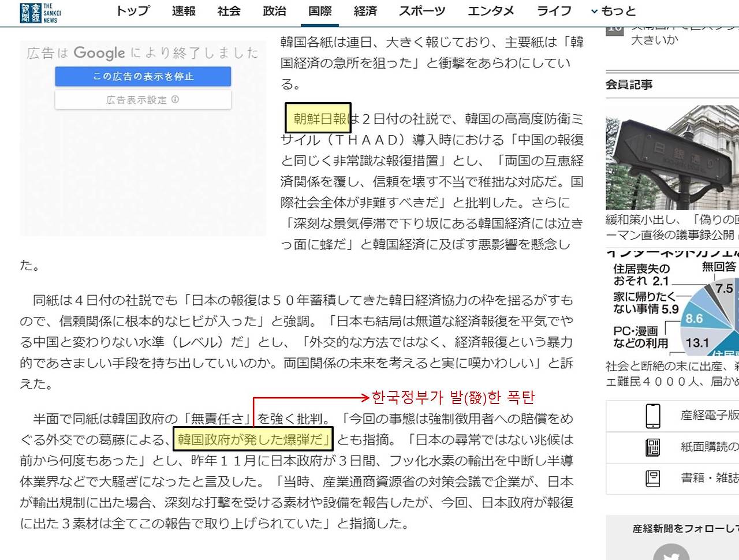The image size is (739, 560).
Task: Select the 国際 tab
Action: point(320,11)
